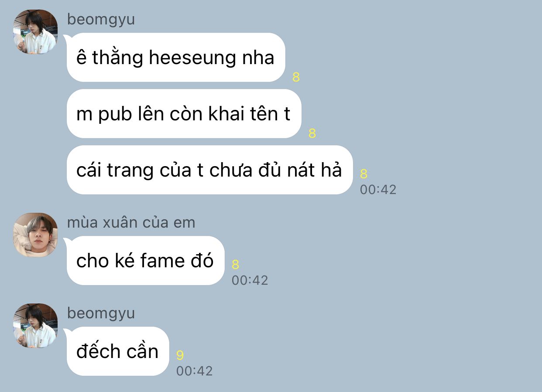Click the 00:42 timestamp next to 'đếch cần'
Screen dimensions: 542x392
[194, 371]
